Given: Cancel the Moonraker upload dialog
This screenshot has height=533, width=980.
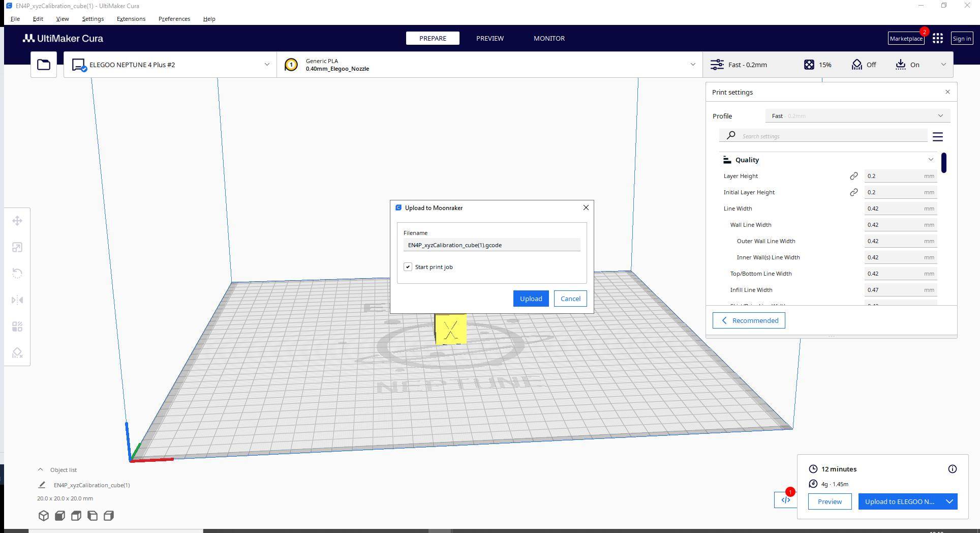Looking at the screenshot, I should (570, 299).
